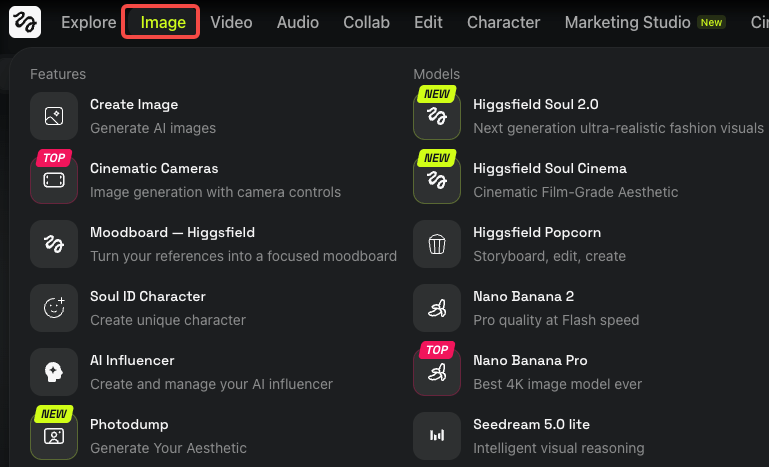Click the Photodump portrait icon
Viewport: 769px width, 467px height.
[x=54, y=436]
